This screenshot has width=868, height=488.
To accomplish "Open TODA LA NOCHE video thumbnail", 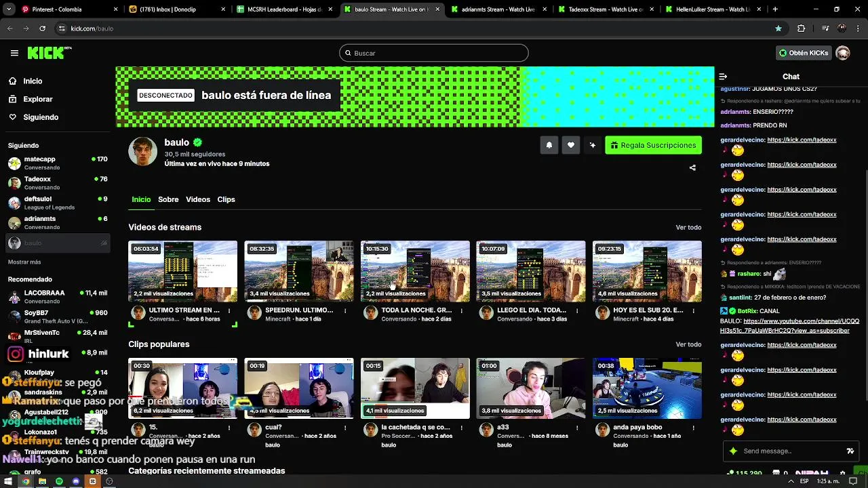I will [415, 271].
